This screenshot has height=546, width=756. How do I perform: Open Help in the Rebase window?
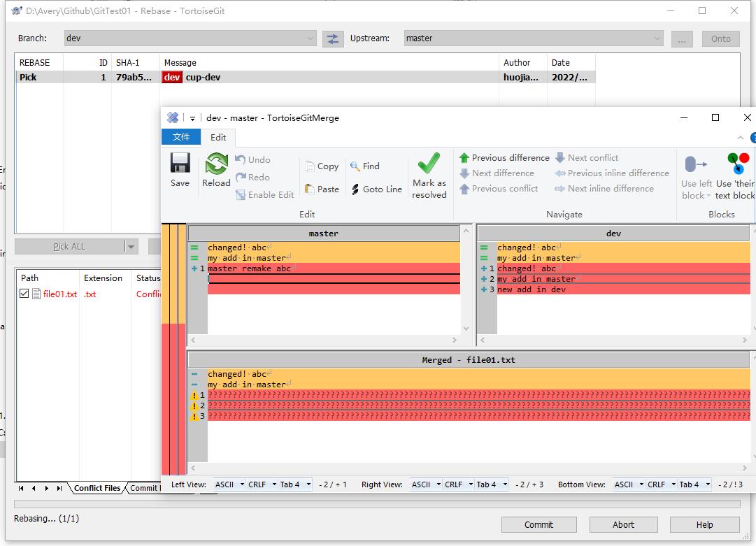click(704, 524)
